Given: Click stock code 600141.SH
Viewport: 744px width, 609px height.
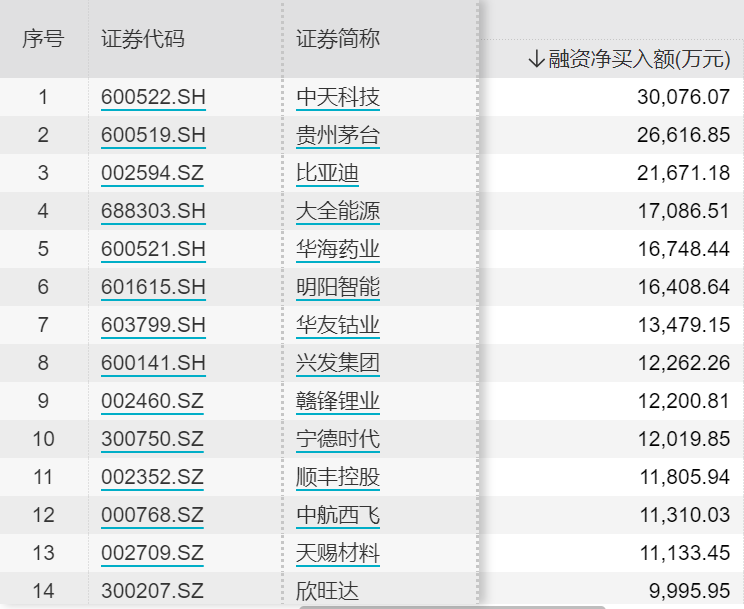Looking at the screenshot, I should pyautogui.click(x=153, y=363).
